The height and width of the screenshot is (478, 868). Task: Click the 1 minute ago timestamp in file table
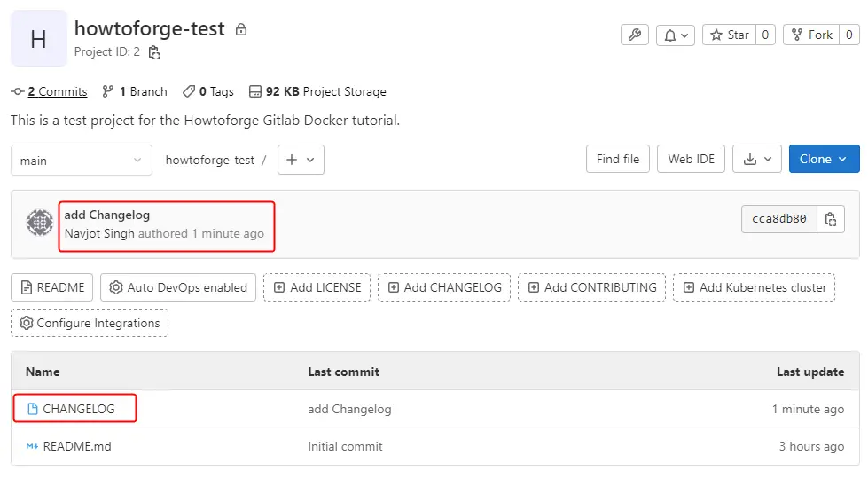point(809,410)
